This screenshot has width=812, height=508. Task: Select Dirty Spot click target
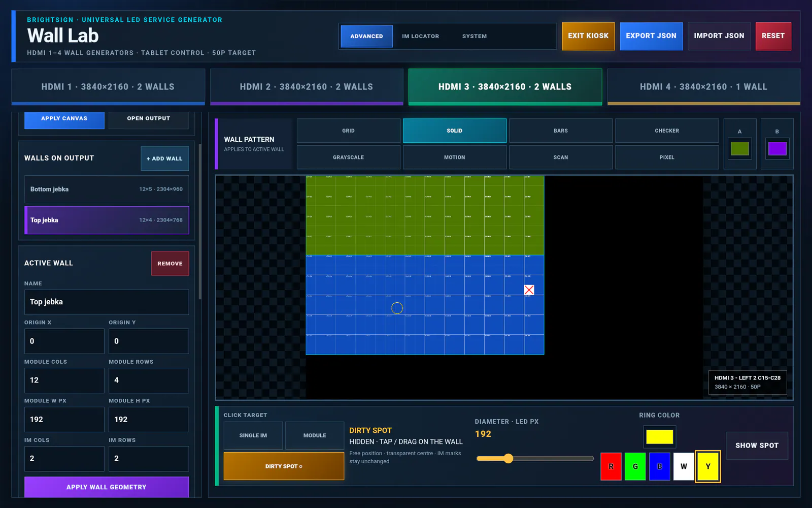coord(284,466)
